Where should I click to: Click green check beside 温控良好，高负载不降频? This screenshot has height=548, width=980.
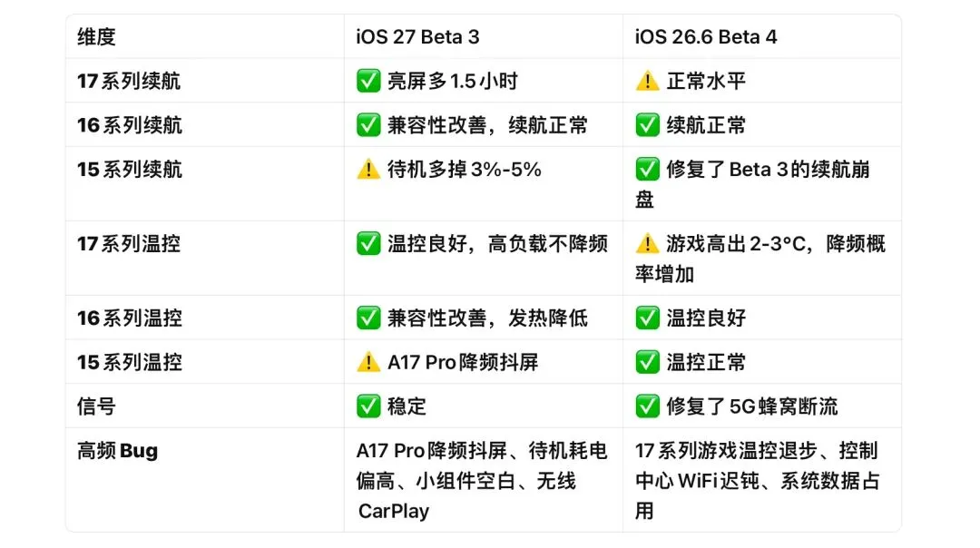click(x=368, y=244)
